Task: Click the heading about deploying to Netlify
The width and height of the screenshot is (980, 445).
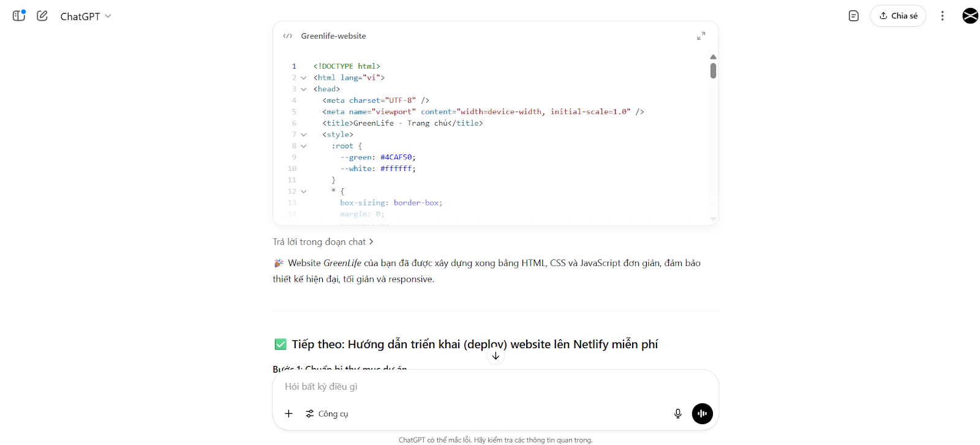Action: pos(475,344)
